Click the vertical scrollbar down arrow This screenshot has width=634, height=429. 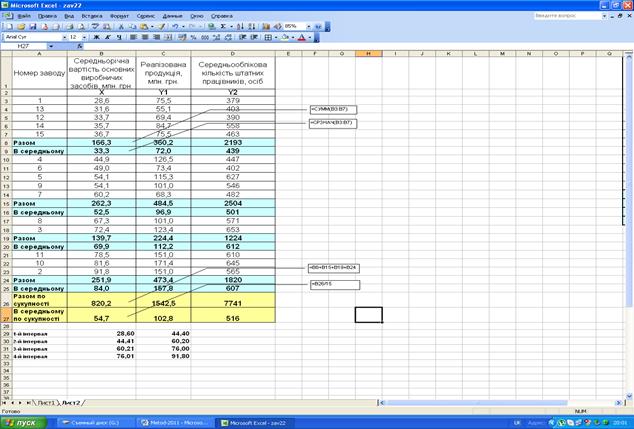point(629,396)
